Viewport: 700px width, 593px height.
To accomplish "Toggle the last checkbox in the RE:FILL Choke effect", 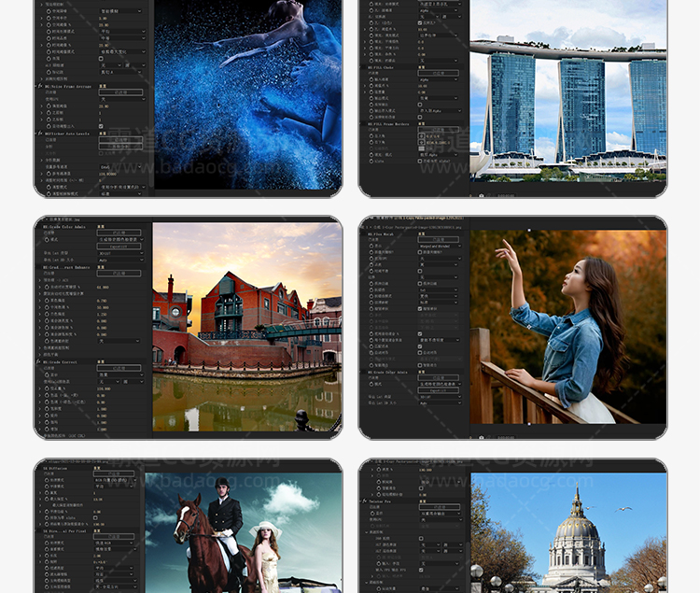I will pyautogui.click(x=420, y=117).
